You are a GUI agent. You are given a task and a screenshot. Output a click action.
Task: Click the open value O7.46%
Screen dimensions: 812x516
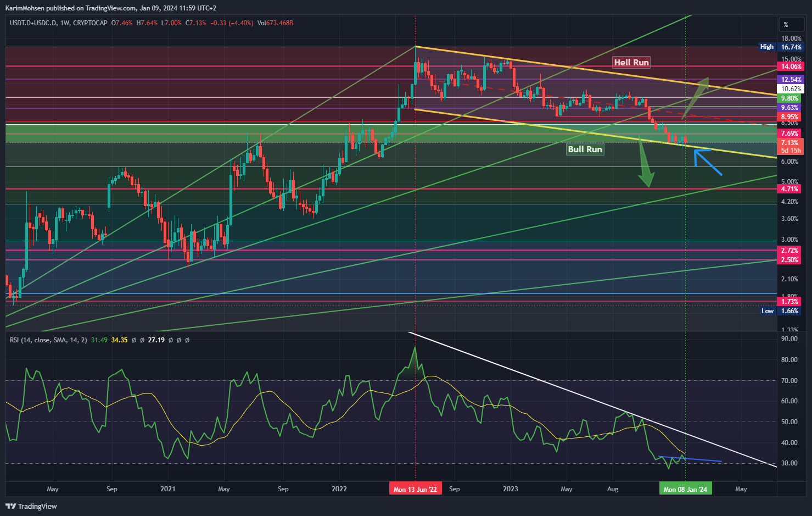click(x=122, y=23)
